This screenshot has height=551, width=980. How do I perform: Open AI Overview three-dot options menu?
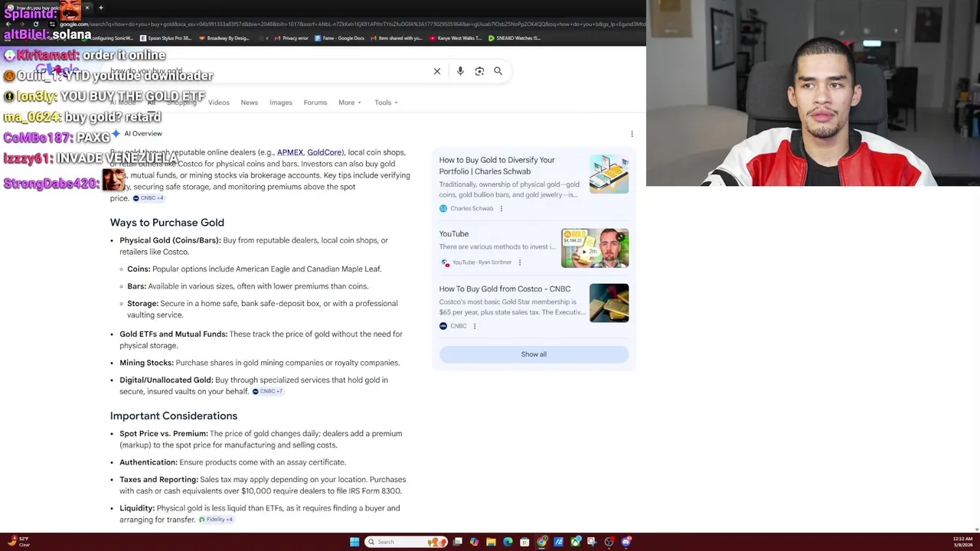click(632, 134)
